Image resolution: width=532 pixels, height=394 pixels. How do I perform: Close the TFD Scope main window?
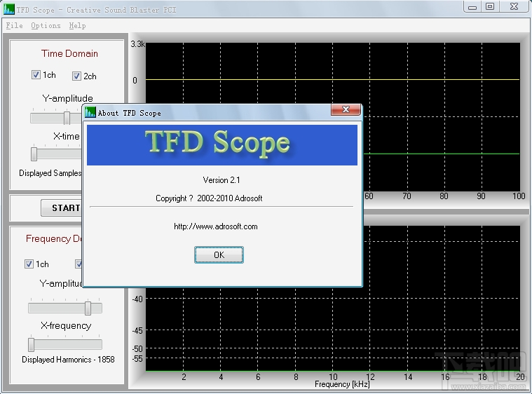tap(514, 6)
